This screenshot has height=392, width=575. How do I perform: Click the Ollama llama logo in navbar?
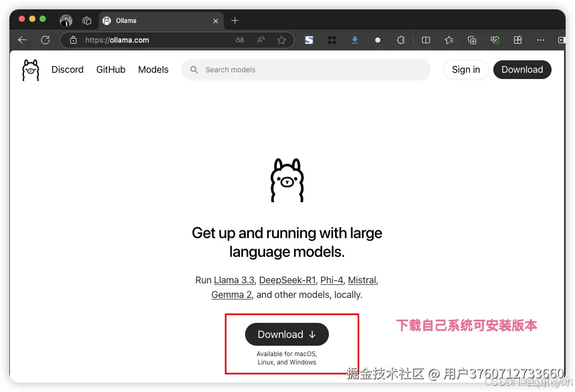coord(31,70)
